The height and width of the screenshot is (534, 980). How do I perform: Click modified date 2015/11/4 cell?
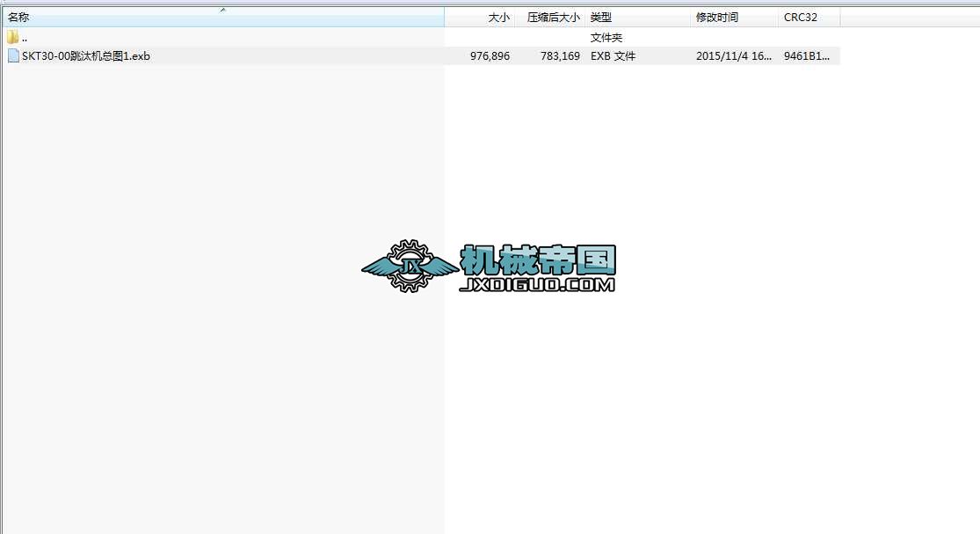tap(734, 55)
